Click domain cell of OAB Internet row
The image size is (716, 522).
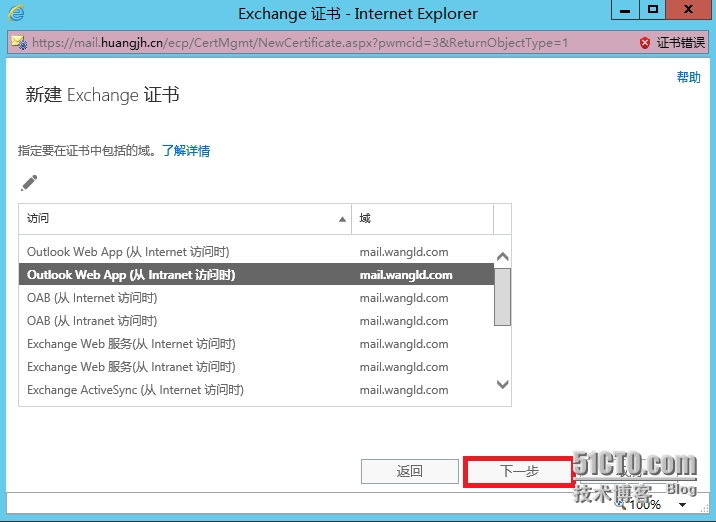(x=404, y=298)
